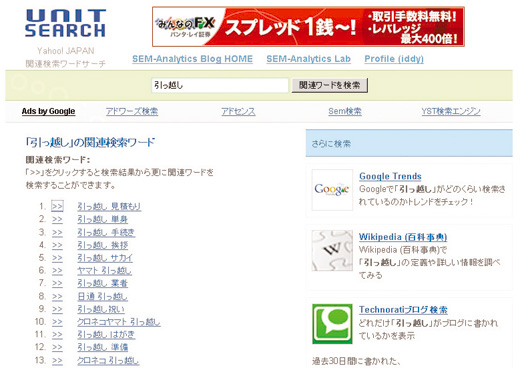Open Profile (iddy) link

point(394,59)
